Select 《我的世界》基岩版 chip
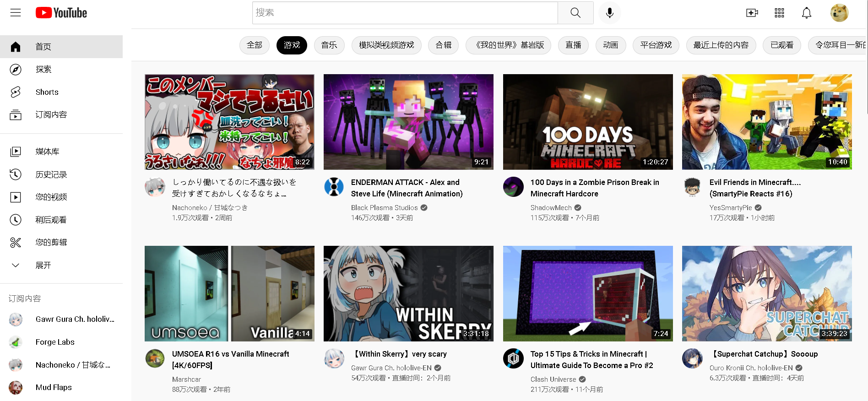Screen dimensions: 868x401 508,45
